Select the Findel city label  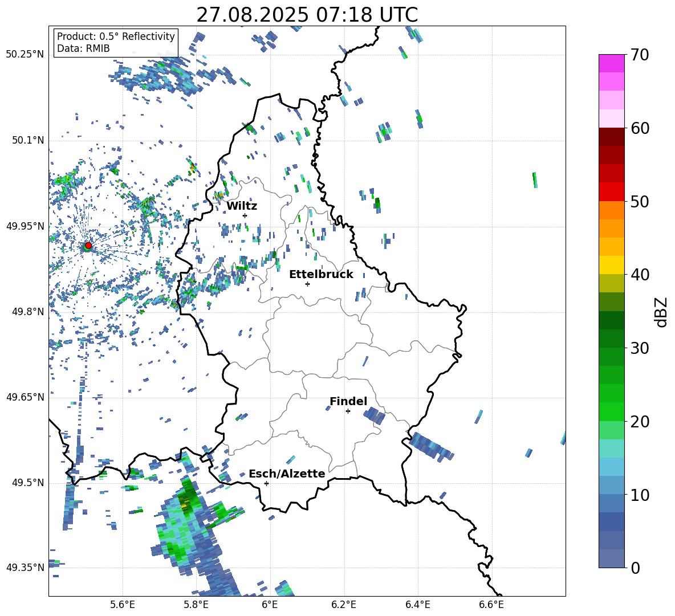click(x=348, y=401)
